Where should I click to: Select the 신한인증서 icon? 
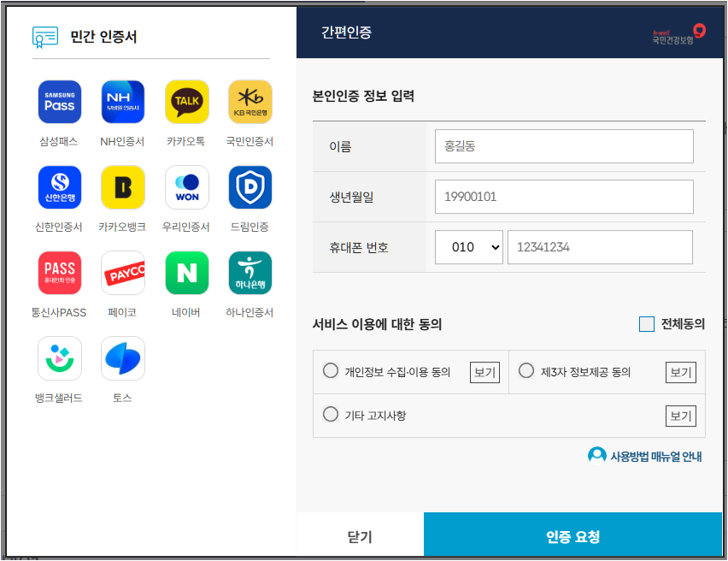pos(60,187)
